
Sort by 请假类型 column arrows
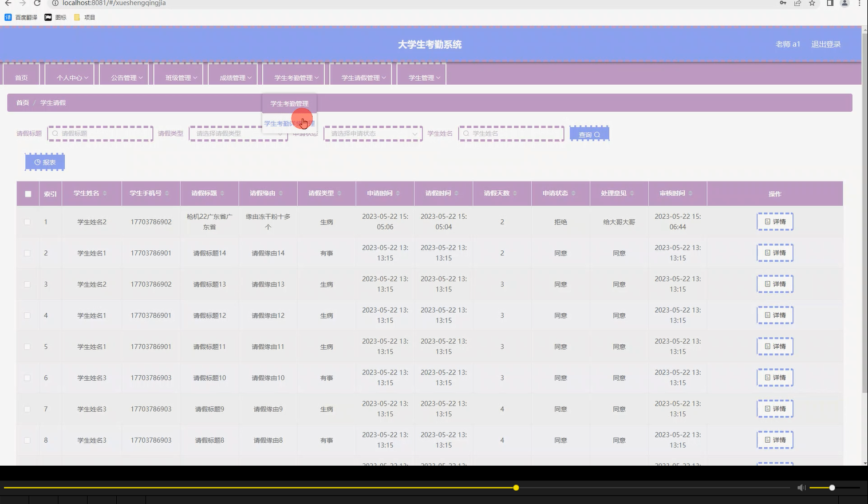tap(339, 194)
